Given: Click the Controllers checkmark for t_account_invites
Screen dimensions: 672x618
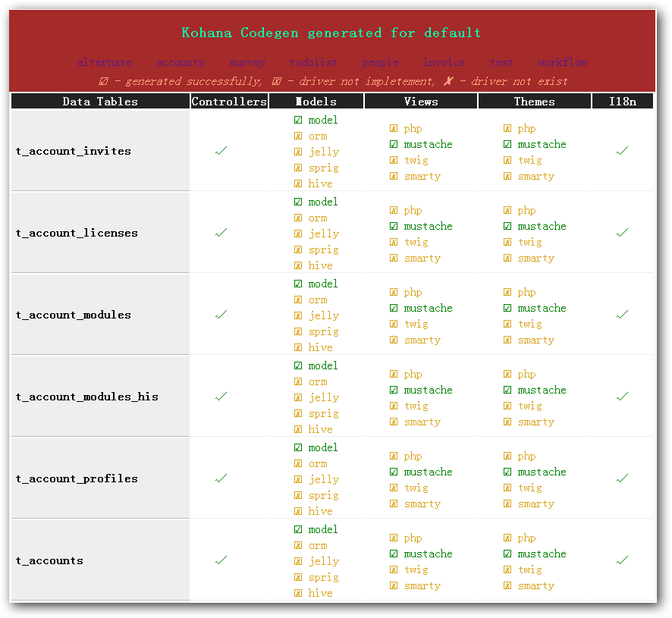Looking at the screenshot, I should 221,151.
